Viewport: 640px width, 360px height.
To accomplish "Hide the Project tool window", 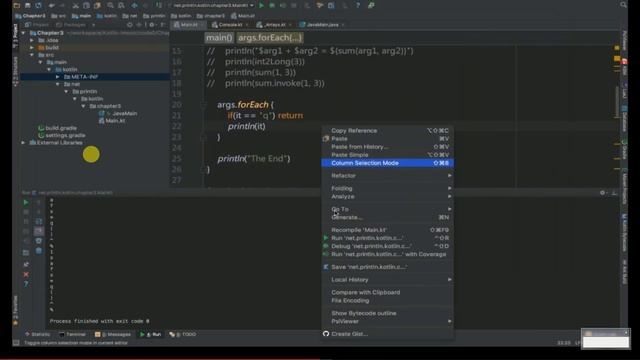I will click(163, 24).
